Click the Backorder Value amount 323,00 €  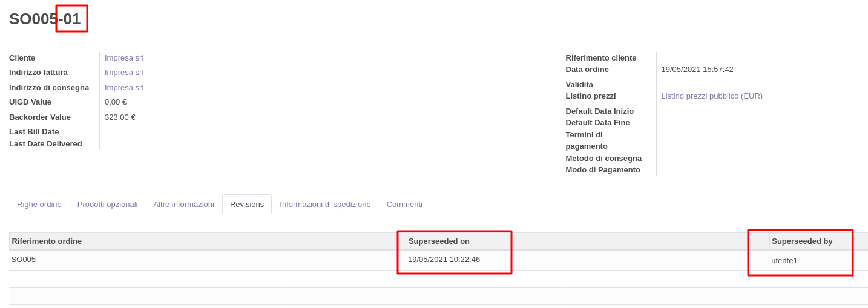click(120, 117)
